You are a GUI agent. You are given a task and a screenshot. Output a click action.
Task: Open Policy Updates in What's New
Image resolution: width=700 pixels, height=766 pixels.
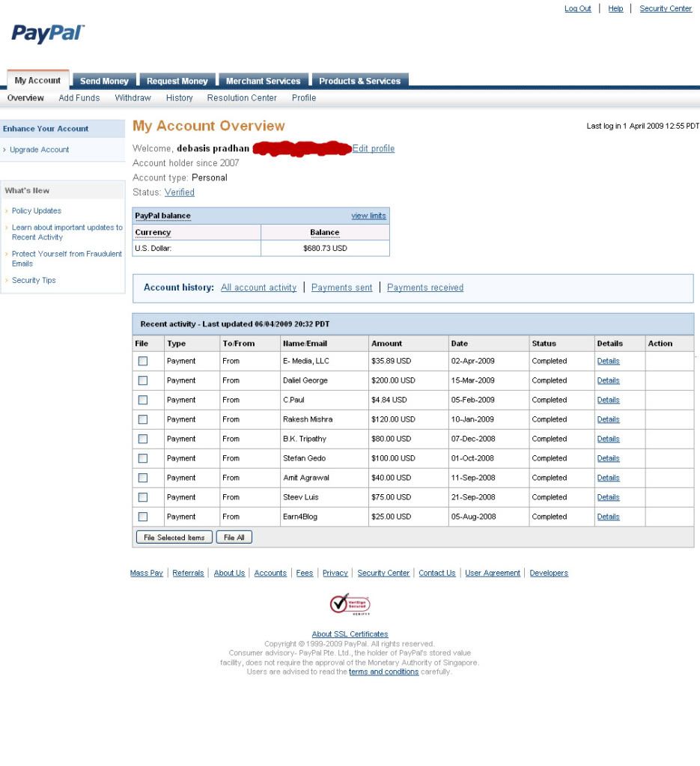tap(37, 210)
